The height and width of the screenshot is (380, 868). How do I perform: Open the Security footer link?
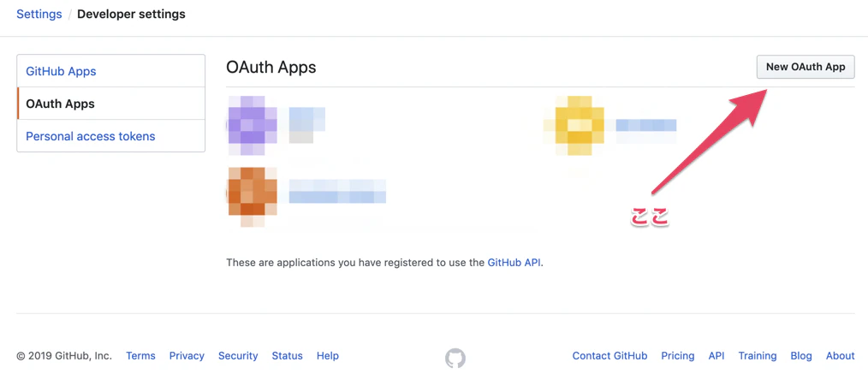238,356
